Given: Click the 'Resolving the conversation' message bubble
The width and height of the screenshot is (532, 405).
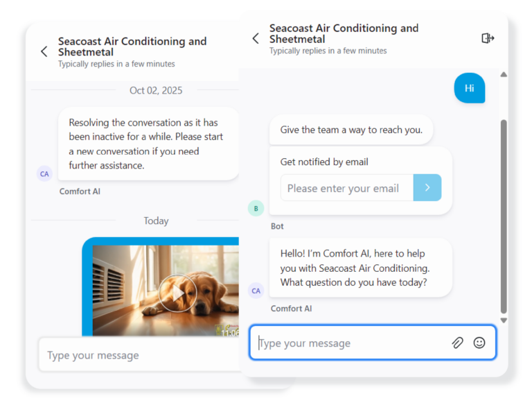Looking at the screenshot, I should point(148,144).
